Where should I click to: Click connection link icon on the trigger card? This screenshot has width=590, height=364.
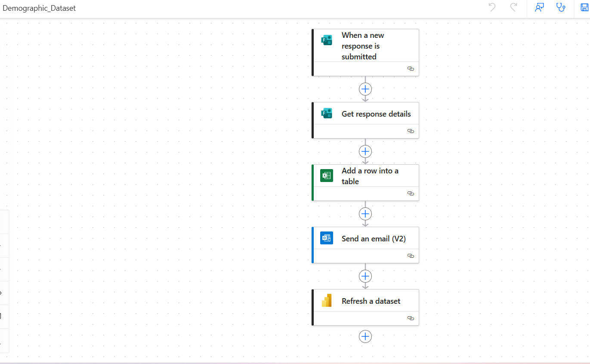tap(411, 69)
